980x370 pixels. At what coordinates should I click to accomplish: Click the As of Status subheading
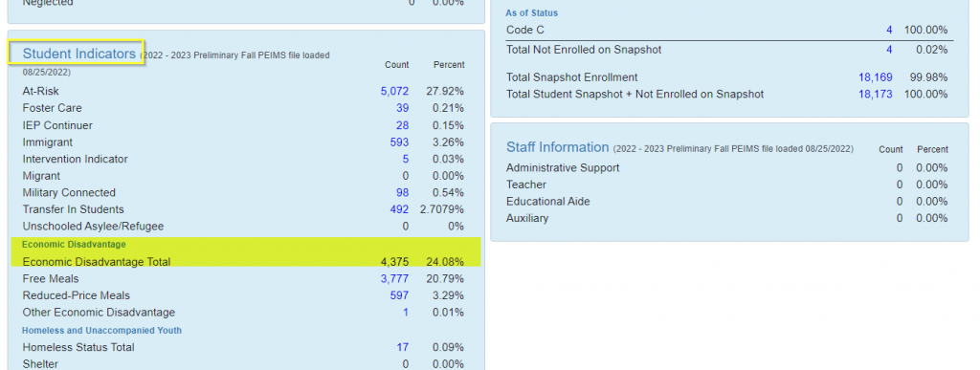532,13
